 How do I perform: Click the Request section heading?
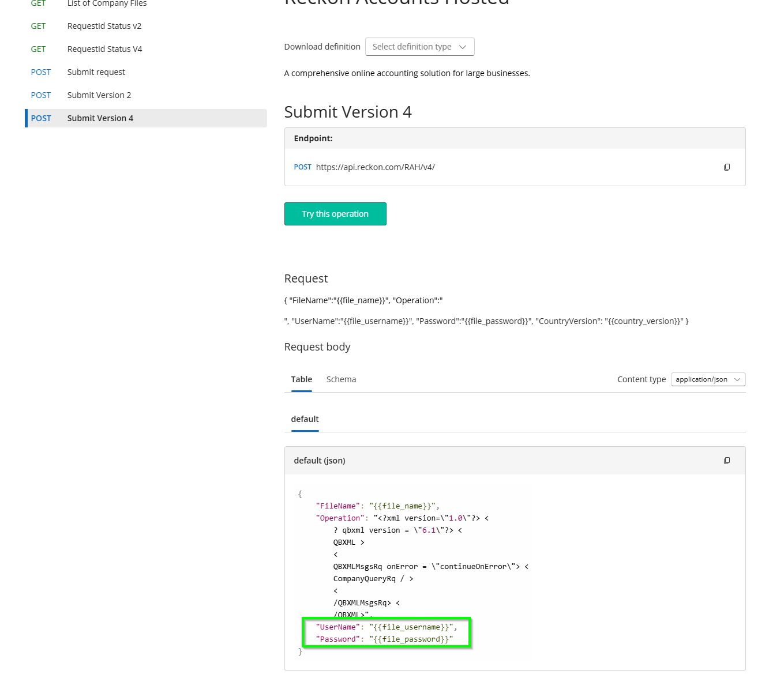306,278
